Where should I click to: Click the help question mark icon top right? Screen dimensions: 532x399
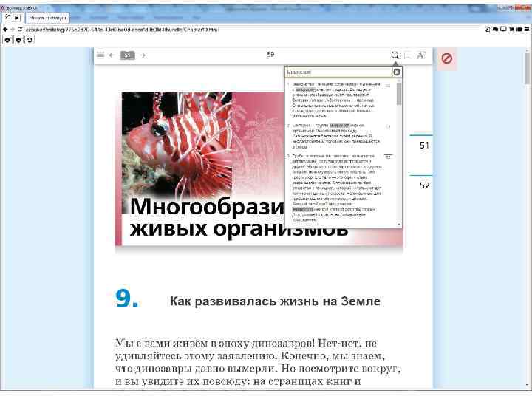tap(487, 29)
